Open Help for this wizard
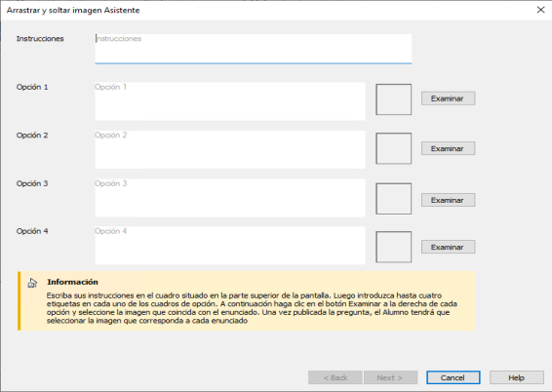 [517, 377]
